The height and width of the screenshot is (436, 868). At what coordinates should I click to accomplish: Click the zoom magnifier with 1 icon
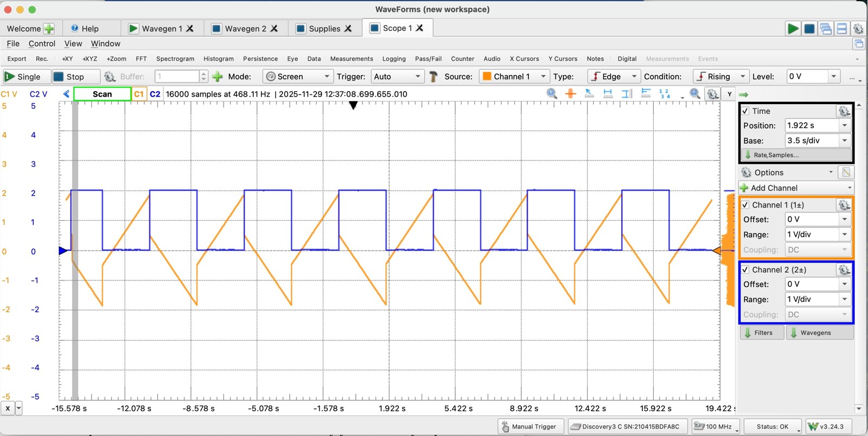pyautogui.click(x=552, y=93)
